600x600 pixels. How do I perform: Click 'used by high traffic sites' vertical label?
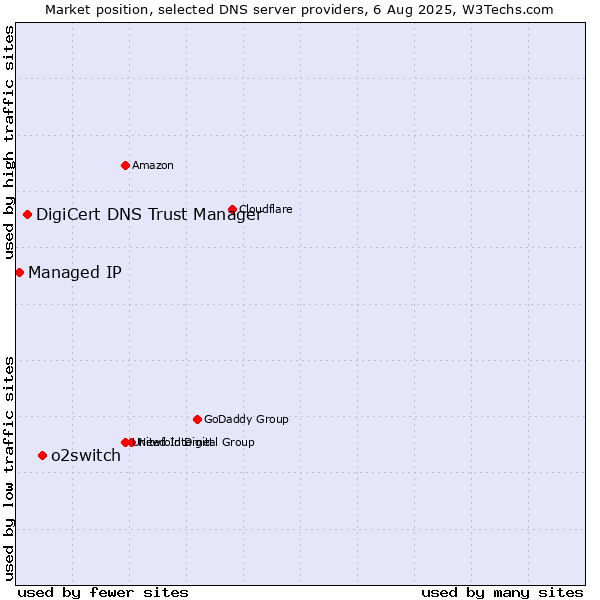pyautogui.click(x=9, y=142)
